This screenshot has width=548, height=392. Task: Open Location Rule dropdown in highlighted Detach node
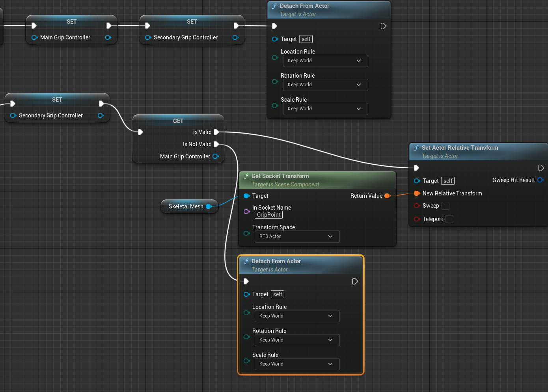pos(297,316)
